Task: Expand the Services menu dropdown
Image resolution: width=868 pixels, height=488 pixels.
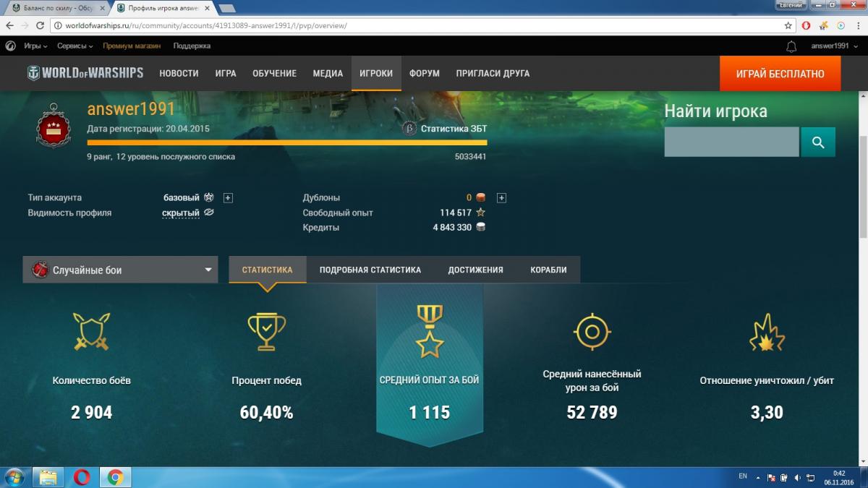Action: pyautogui.click(x=75, y=46)
